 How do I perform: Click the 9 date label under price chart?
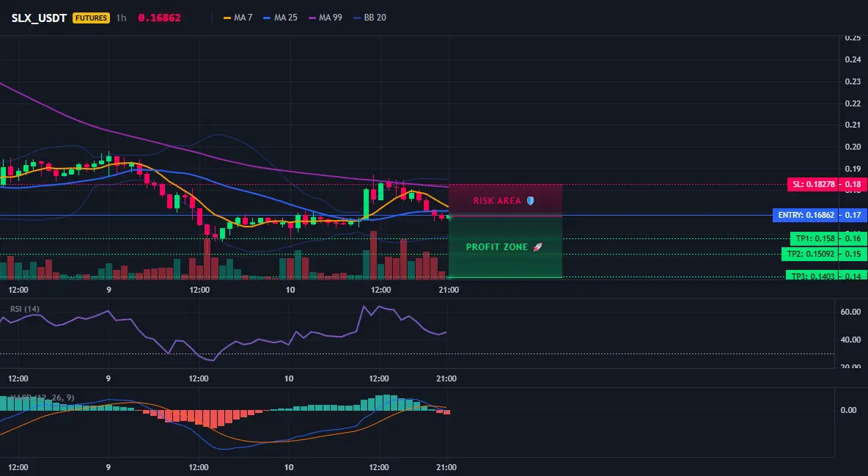108,290
